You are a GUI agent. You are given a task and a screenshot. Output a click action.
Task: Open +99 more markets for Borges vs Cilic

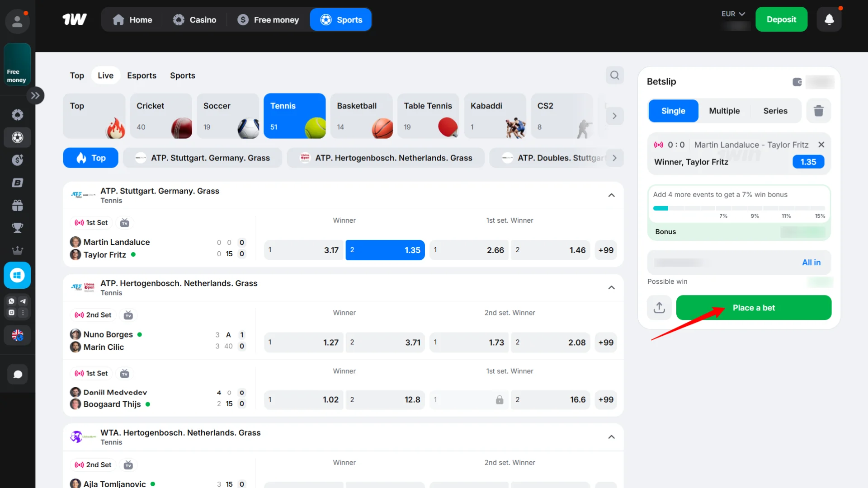coord(606,343)
